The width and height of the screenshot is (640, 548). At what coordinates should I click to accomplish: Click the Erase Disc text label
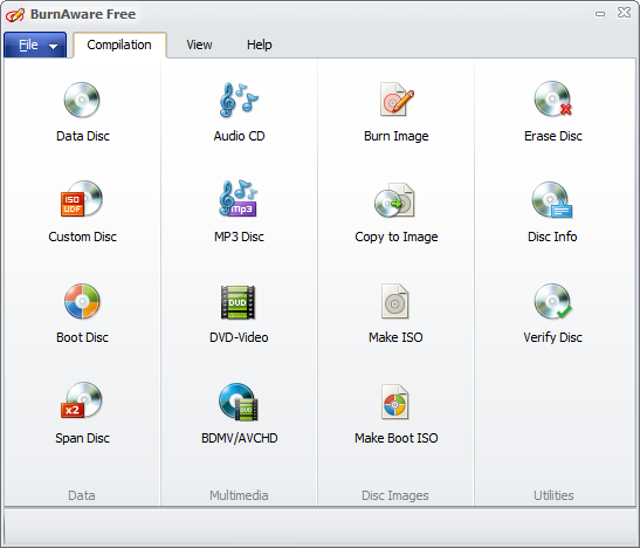pos(553,136)
